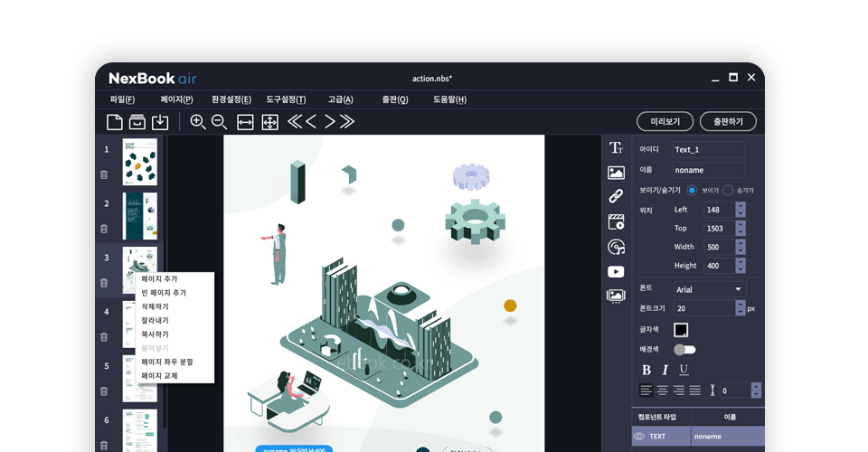This screenshot has height=452, width=868.
Task: Click the 미리보기 preview button
Action: [665, 121]
